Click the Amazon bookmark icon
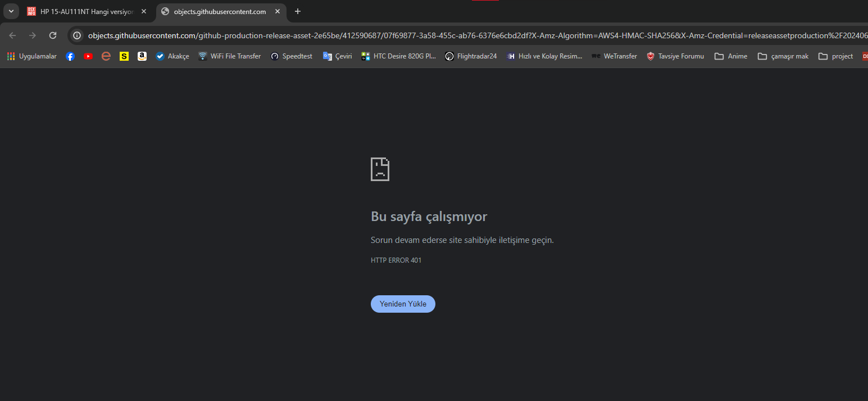868x401 pixels. click(142, 56)
